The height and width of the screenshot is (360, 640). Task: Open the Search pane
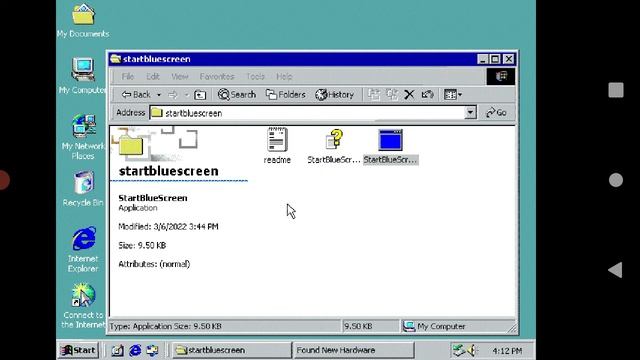coord(237,95)
